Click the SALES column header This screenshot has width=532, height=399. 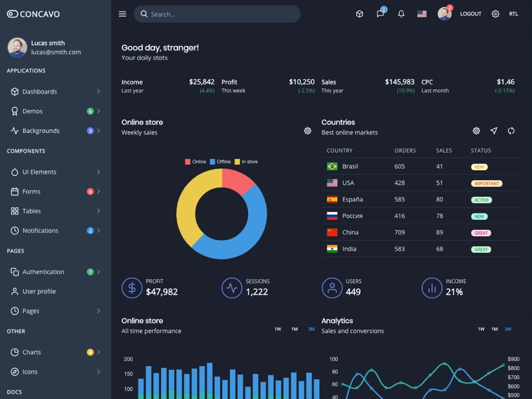tap(444, 150)
